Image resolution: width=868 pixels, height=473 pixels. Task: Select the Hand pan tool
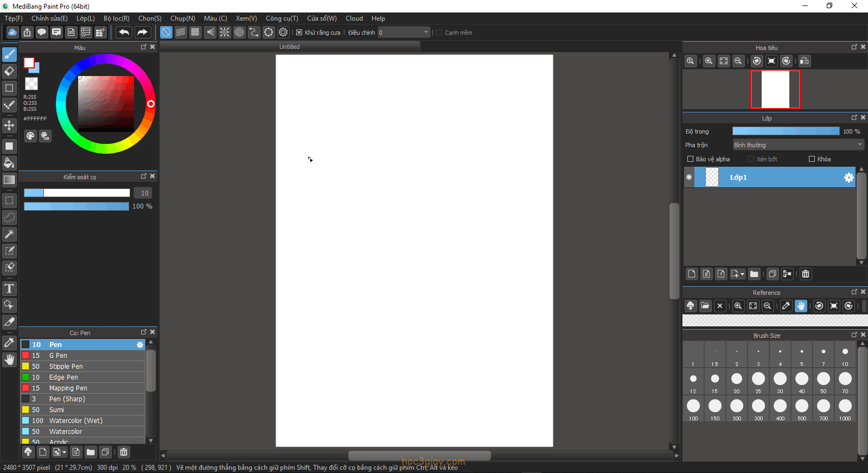(x=9, y=360)
